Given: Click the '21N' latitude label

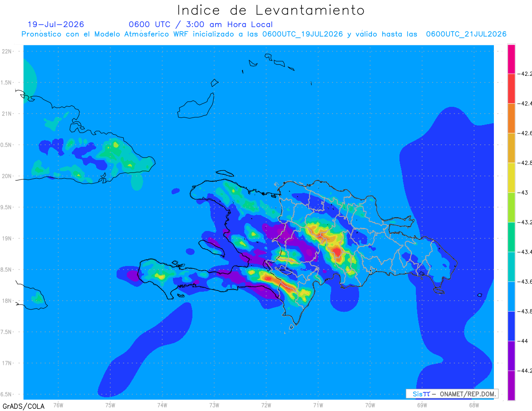Looking at the screenshot, I should click(7, 114).
